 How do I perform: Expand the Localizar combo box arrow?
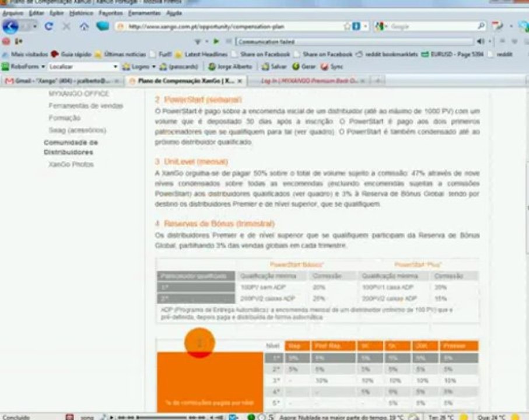[115, 67]
